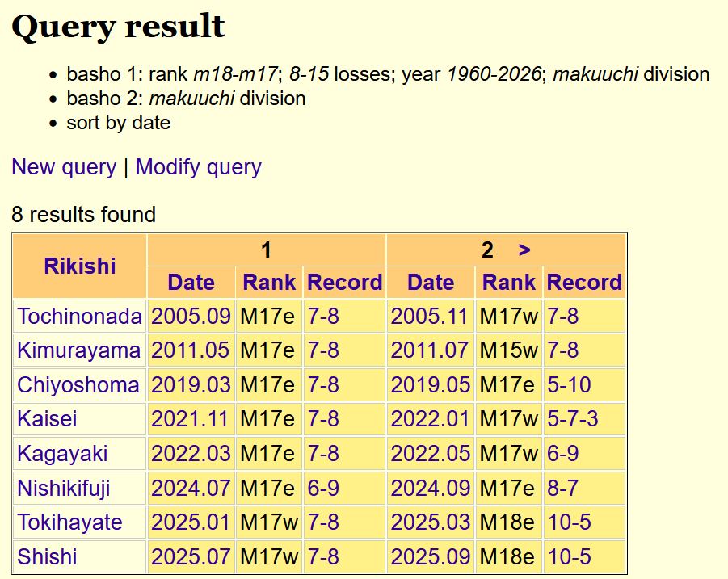Select the '8 results found' text
The width and height of the screenshot is (728, 579).
click(x=83, y=215)
